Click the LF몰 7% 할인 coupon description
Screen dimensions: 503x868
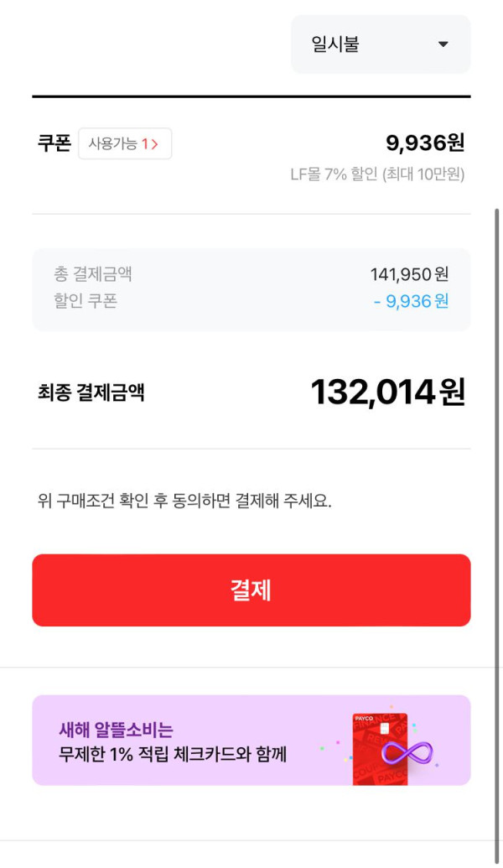click(x=377, y=174)
